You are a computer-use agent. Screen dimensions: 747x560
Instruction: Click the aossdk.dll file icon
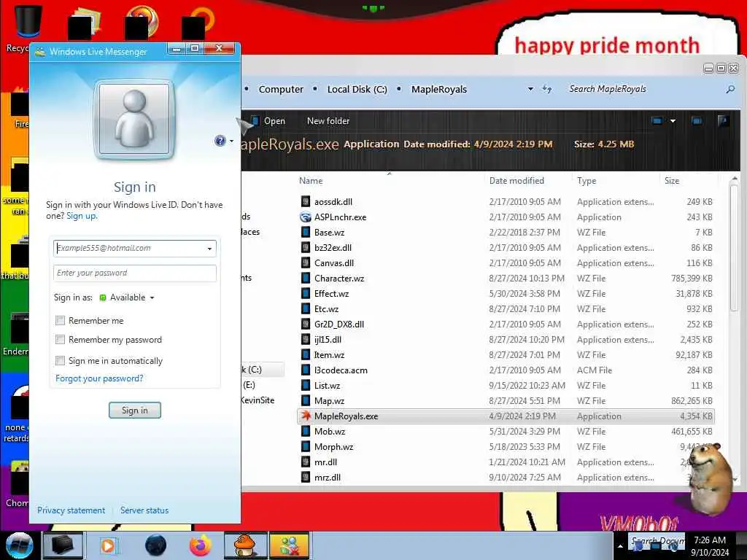306,201
